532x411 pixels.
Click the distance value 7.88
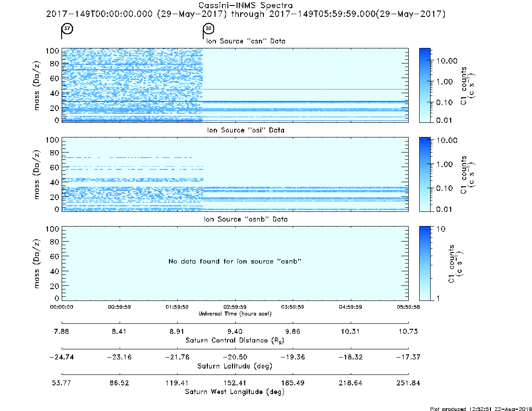pyautogui.click(x=61, y=332)
